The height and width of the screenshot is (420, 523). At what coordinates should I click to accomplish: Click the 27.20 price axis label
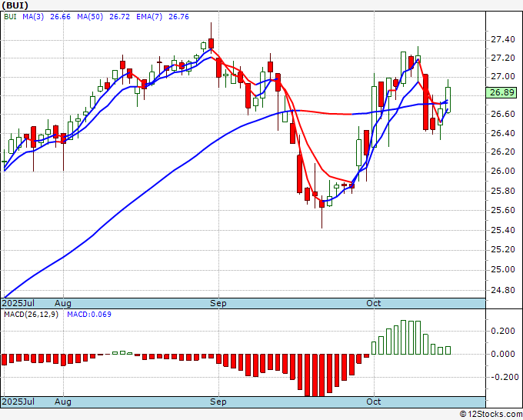503,58
